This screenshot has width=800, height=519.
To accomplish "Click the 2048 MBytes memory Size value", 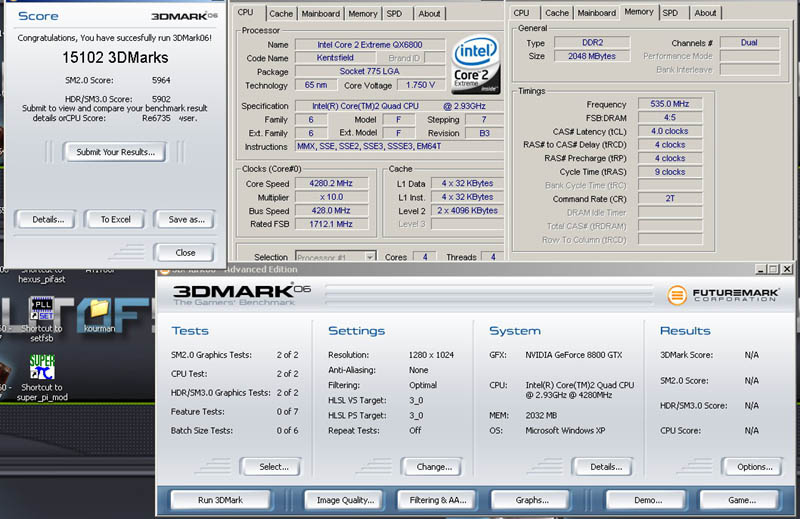I will tap(592, 56).
